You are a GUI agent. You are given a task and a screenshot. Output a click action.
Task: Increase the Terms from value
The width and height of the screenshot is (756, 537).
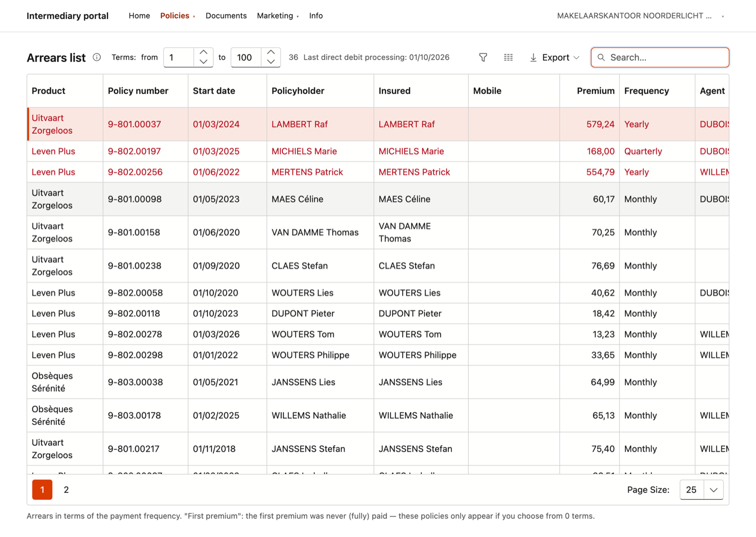pyautogui.click(x=204, y=52)
